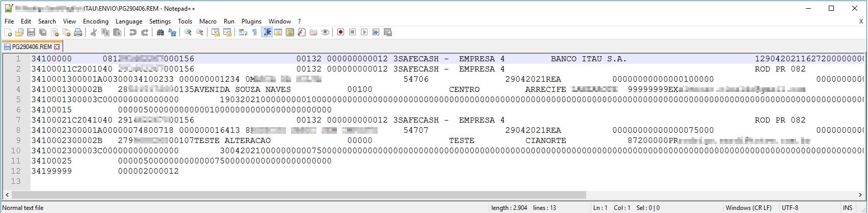The width and height of the screenshot is (868, 213).
Task: Open the Window menu
Action: coord(280,21)
